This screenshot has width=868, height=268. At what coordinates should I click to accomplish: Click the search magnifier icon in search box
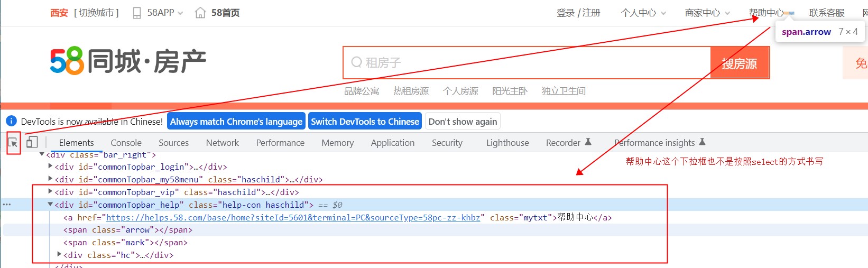click(357, 62)
